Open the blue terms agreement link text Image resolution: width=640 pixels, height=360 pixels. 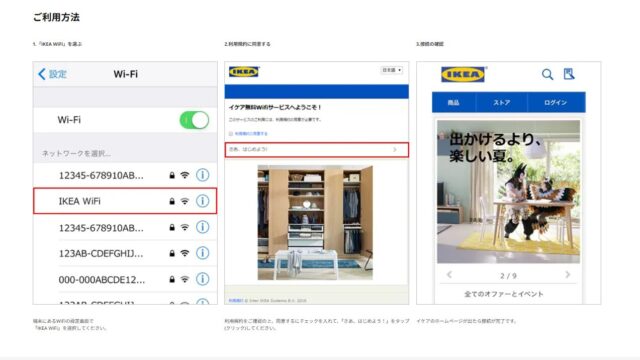pos(251,133)
